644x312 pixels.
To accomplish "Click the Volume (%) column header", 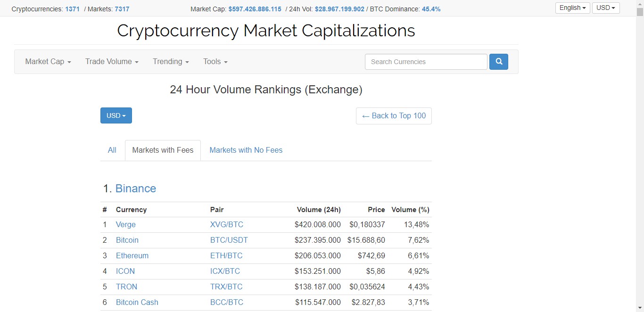I will pyautogui.click(x=410, y=210).
